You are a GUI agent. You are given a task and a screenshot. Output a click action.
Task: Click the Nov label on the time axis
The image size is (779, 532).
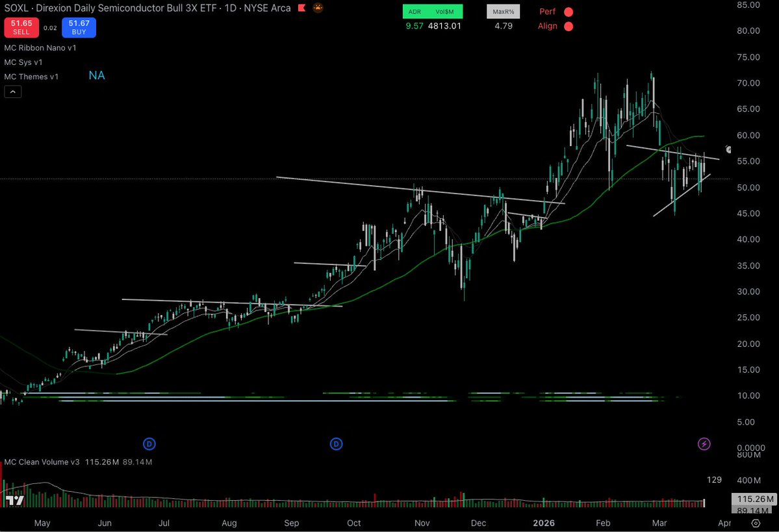pos(422,523)
